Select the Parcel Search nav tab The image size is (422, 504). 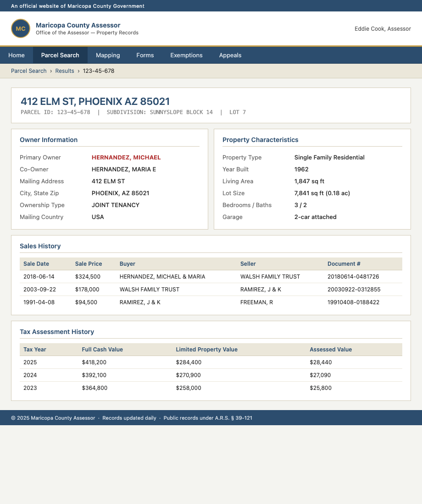60,55
